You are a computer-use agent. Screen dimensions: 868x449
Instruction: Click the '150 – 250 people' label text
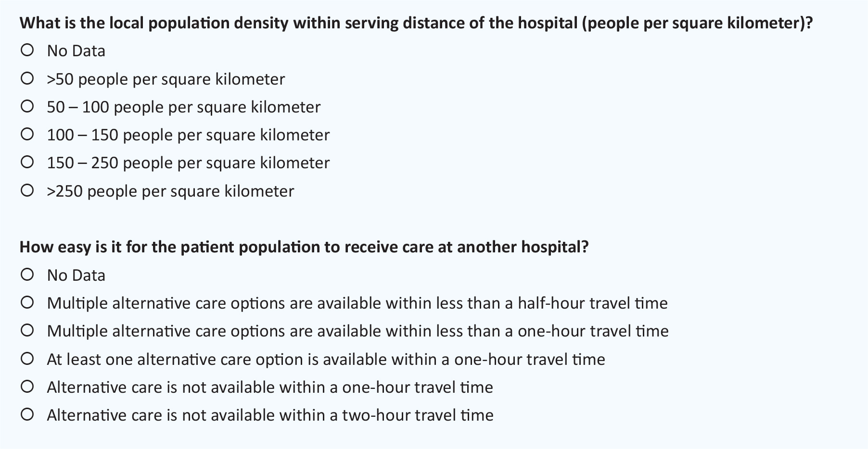coord(188,163)
